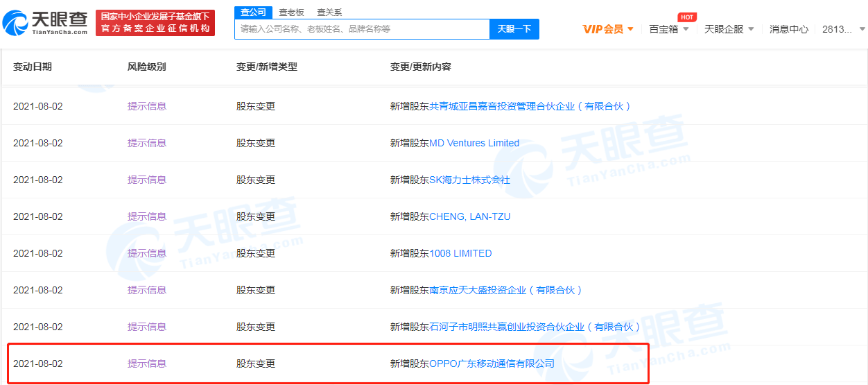The height and width of the screenshot is (385, 868).
Task: Click 提示信息 risk level in first row
Action: (146, 106)
